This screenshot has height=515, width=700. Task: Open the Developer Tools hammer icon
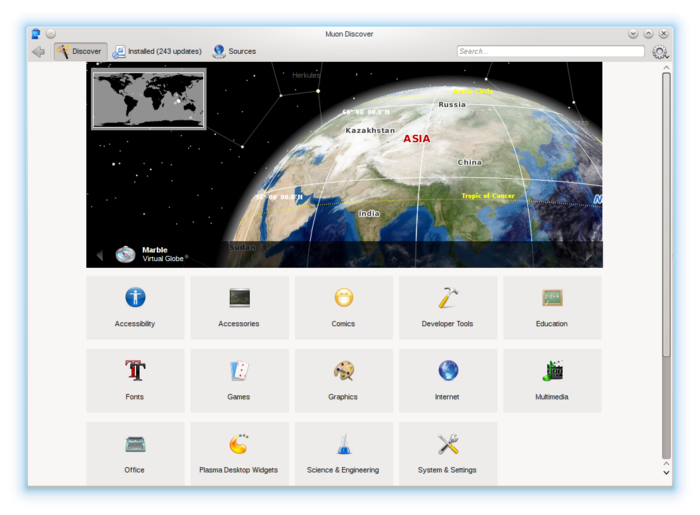[448, 297]
